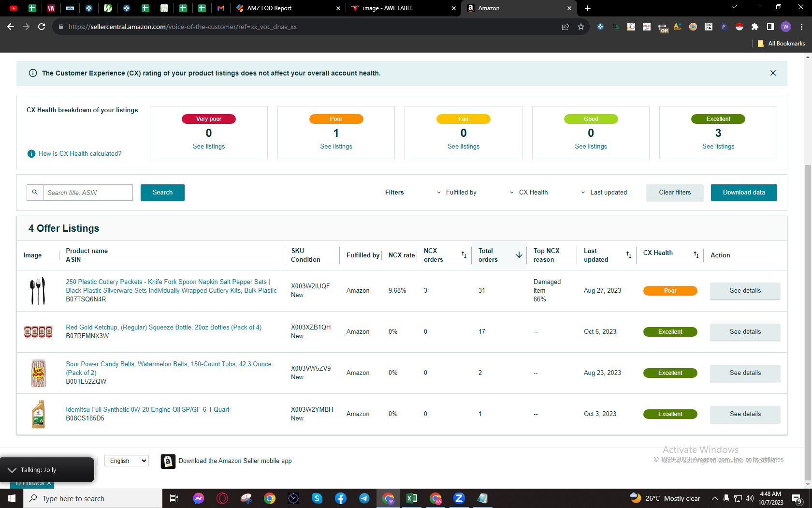Expand the Talking: Jolly panel chevron
The width and height of the screenshot is (812, 508).
12,470
